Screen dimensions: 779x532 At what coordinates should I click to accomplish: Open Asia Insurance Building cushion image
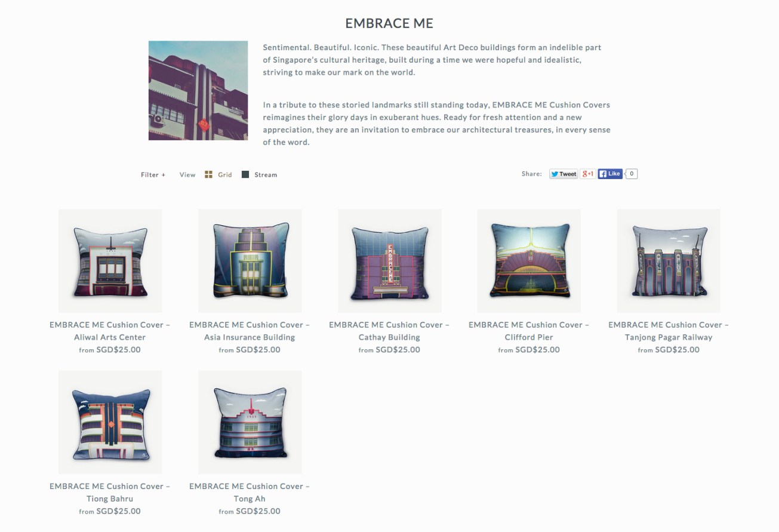pyautogui.click(x=250, y=260)
